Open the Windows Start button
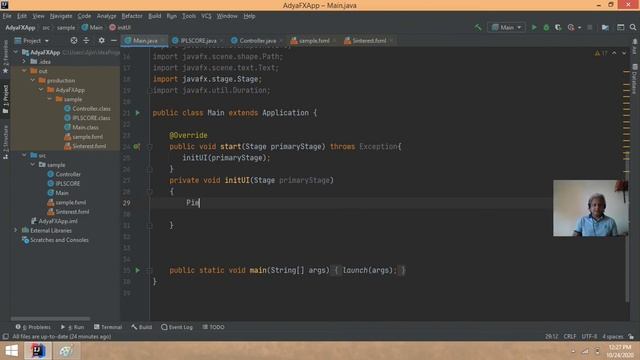Screen dimensions: 640x360 pos(11,351)
